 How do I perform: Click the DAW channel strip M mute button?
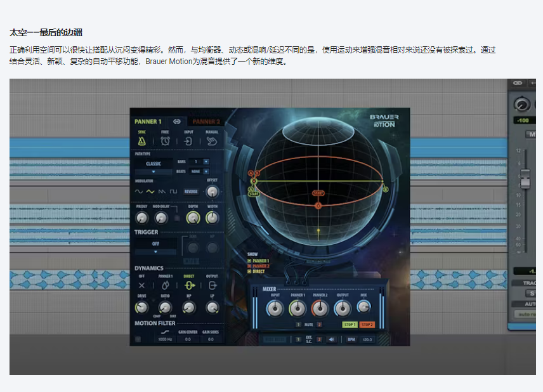[531, 134]
